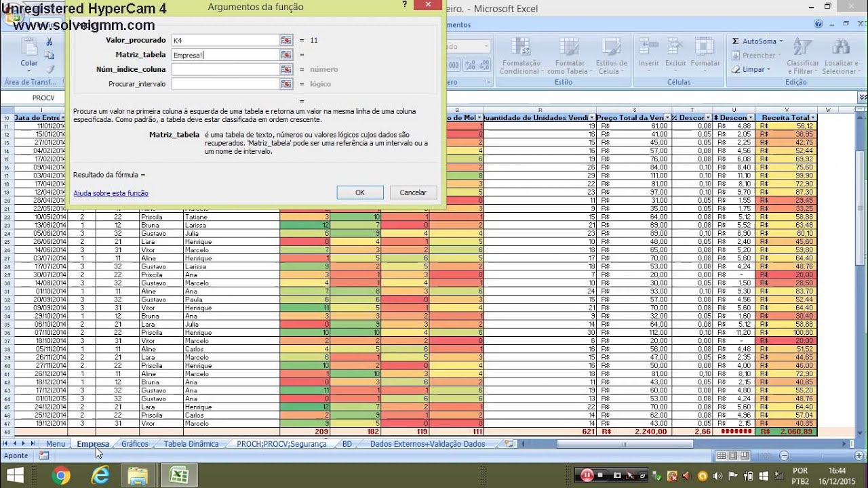The height and width of the screenshot is (488, 868).
Task: Go to the first sheet with navigation arrow
Action: click(x=6, y=444)
